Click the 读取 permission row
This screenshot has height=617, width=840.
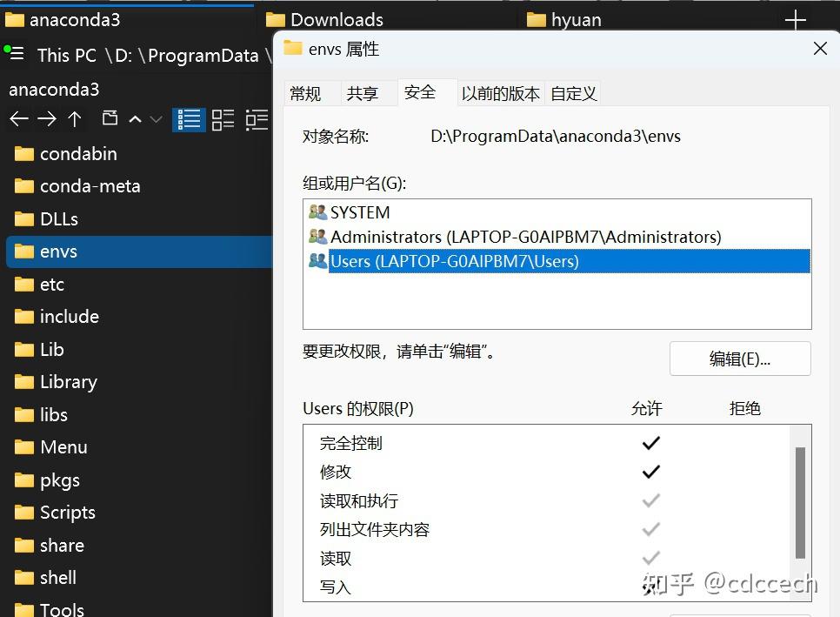coord(546,559)
